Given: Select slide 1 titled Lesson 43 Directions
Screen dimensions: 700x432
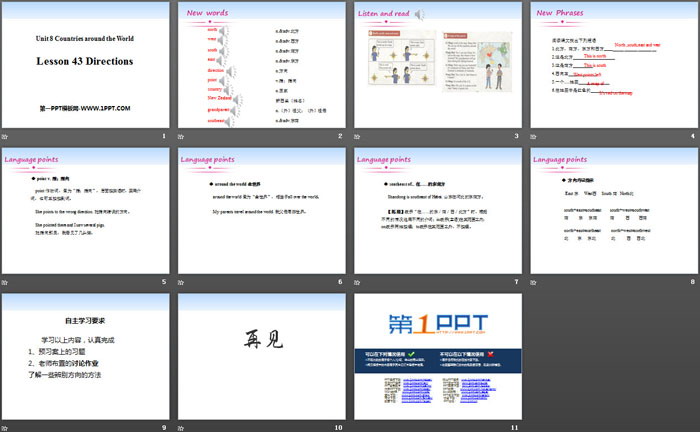Looking at the screenshot, I should point(86,65).
